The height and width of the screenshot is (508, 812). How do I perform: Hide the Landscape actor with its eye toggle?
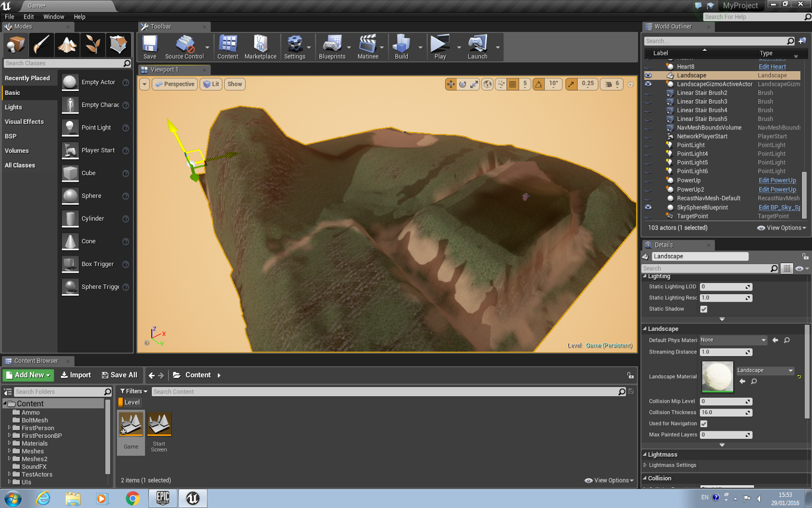[648, 75]
